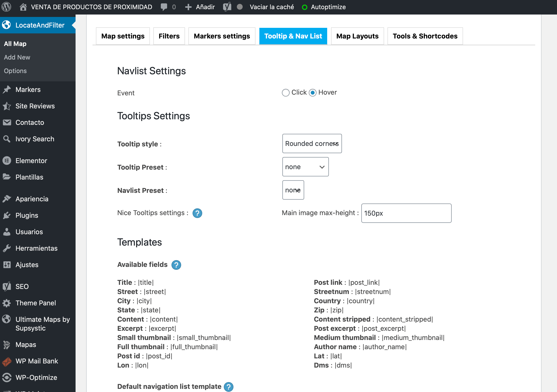Open VENTA DE PRODUCTOS DE PROXIMIDAD site link
This screenshot has height=392, width=557.
pos(92,7)
